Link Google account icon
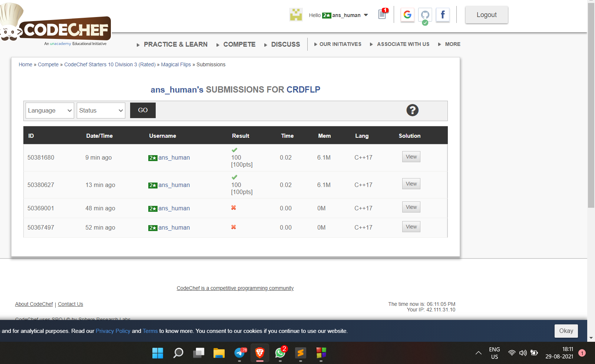Viewport: 595px width, 364px height. 407,15
